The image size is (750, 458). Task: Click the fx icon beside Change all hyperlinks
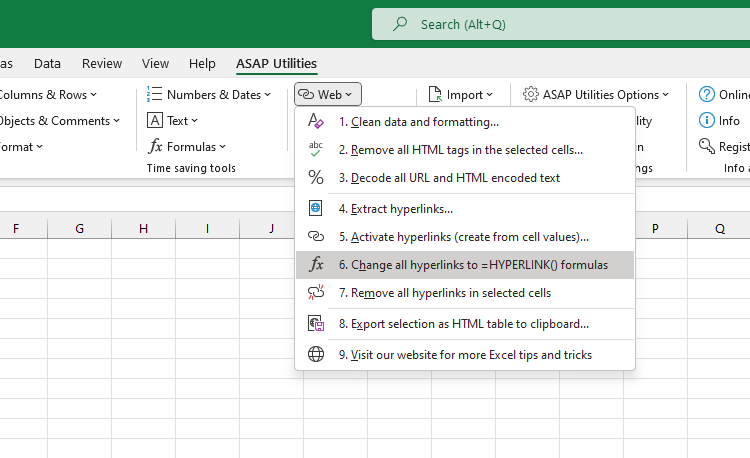point(316,264)
